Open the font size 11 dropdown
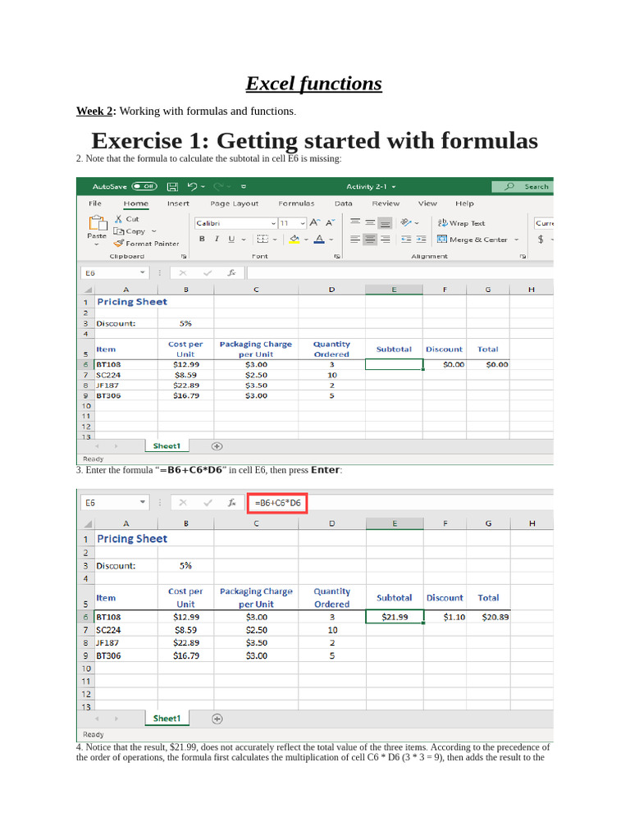Screen dimensions: 630x840 [x=303, y=223]
